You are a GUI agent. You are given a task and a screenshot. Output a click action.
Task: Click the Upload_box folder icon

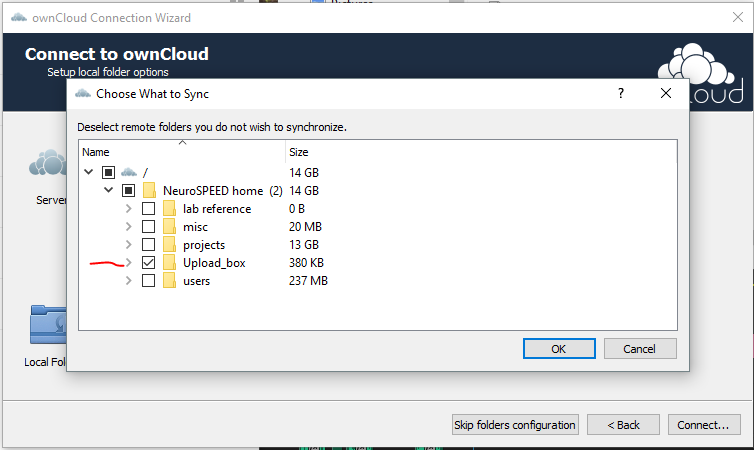[x=169, y=262]
